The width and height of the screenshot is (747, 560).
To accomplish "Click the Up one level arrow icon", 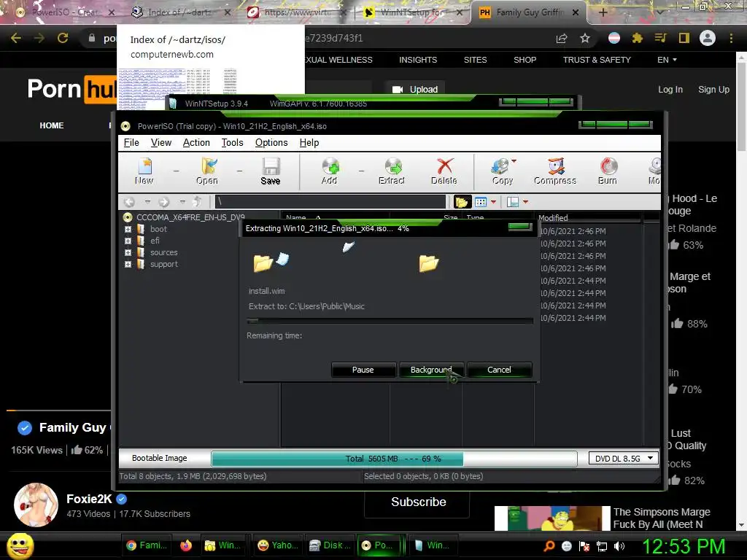I will pyautogui.click(x=198, y=202).
